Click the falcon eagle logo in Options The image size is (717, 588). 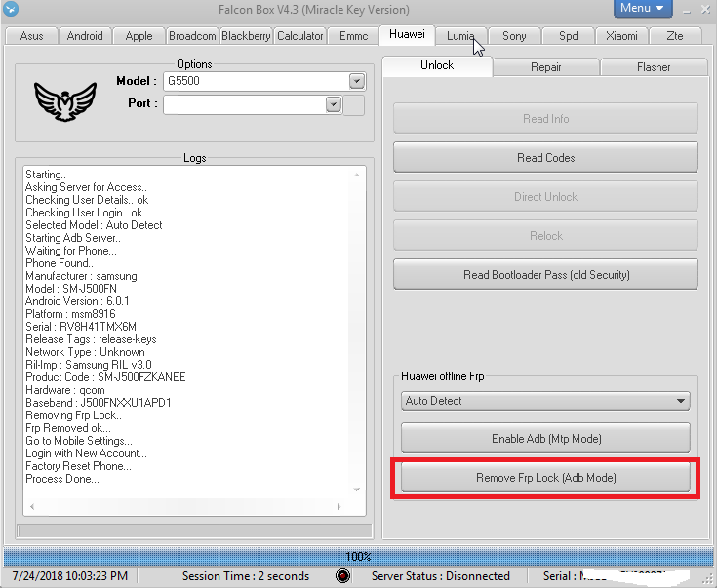[x=65, y=101]
